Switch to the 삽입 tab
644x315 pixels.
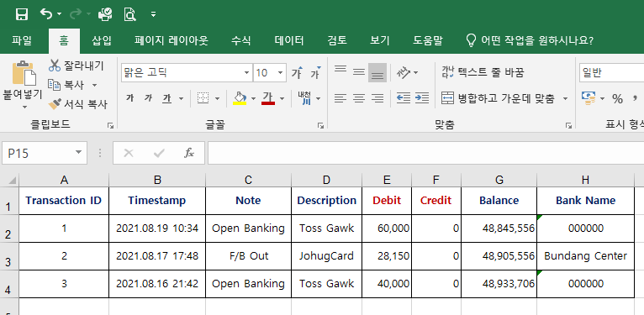(x=102, y=40)
